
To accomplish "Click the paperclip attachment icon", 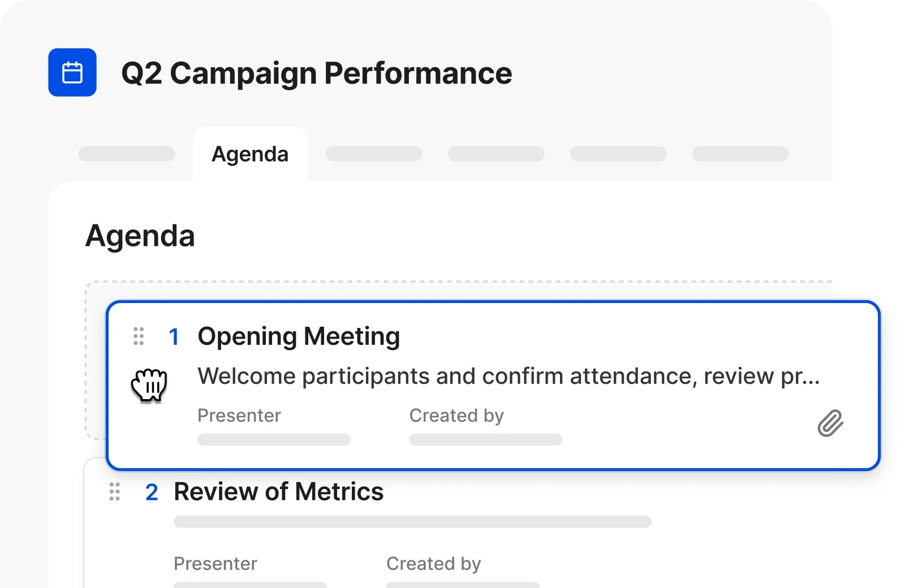I will click(830, 423).
